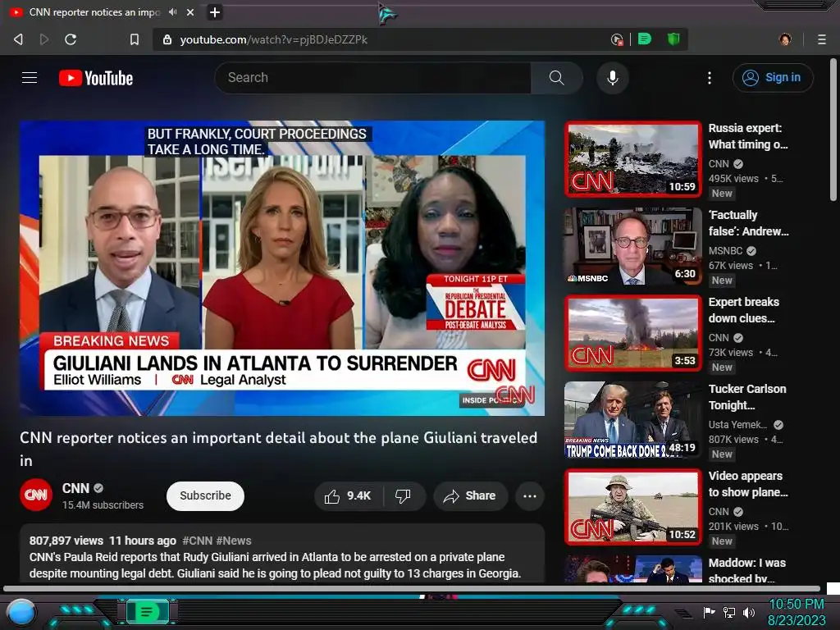This screenshot has width=840, height=630.
Task: Open YouTube settings three-dot menu
Action: [710, 78]
